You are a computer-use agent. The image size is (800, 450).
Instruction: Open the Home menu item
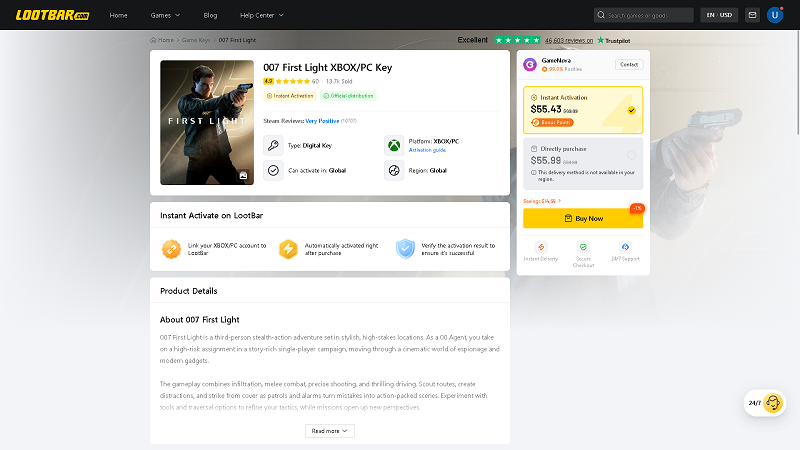118,15
